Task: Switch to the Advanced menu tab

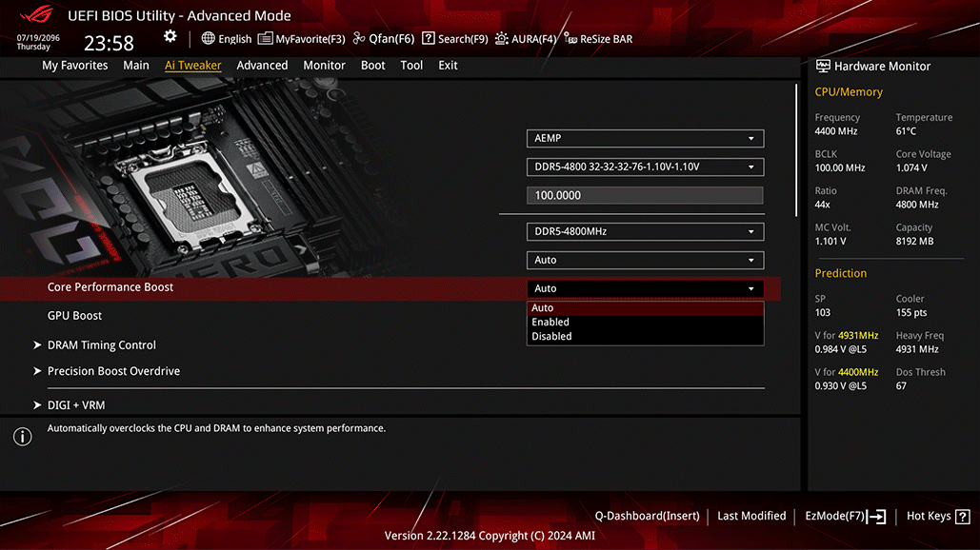Action: (262, 66)
